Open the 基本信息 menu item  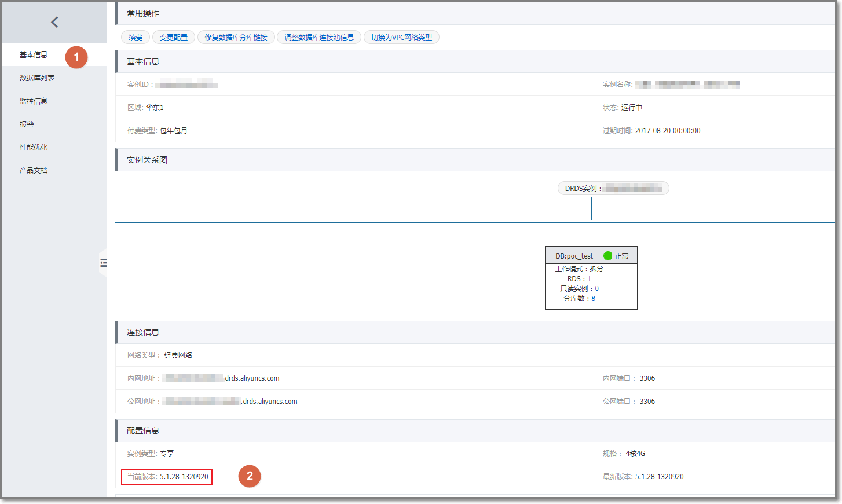[x=34, y=55]
